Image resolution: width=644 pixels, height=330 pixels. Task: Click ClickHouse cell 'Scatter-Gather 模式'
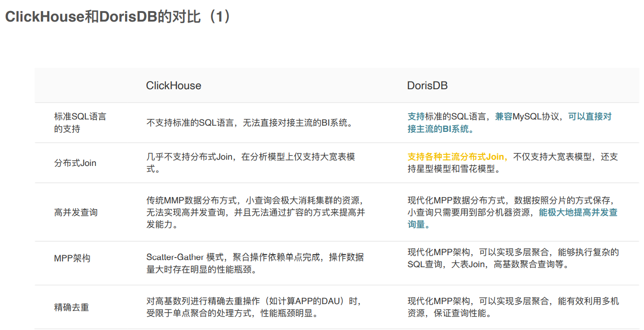point(255,263)
